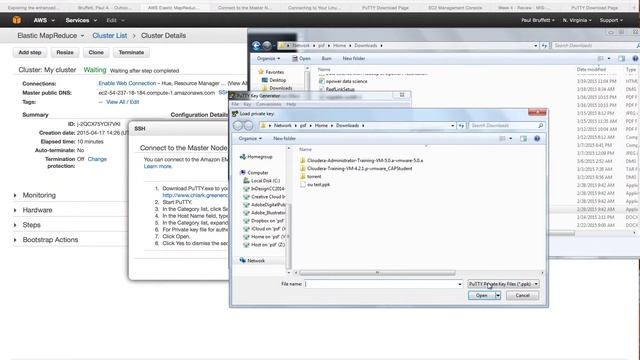Open Conversions menu in PuTTY Key Generator
640x360 pixels.
(x=269, y=104)
